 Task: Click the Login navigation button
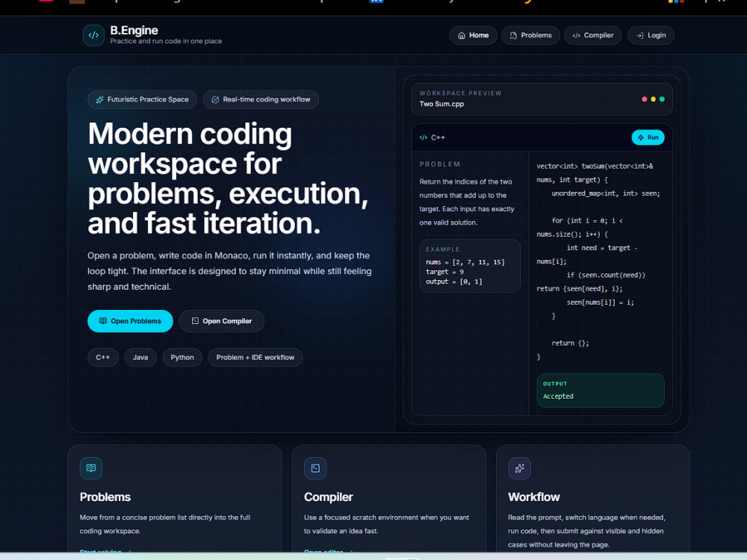(651, 35)
